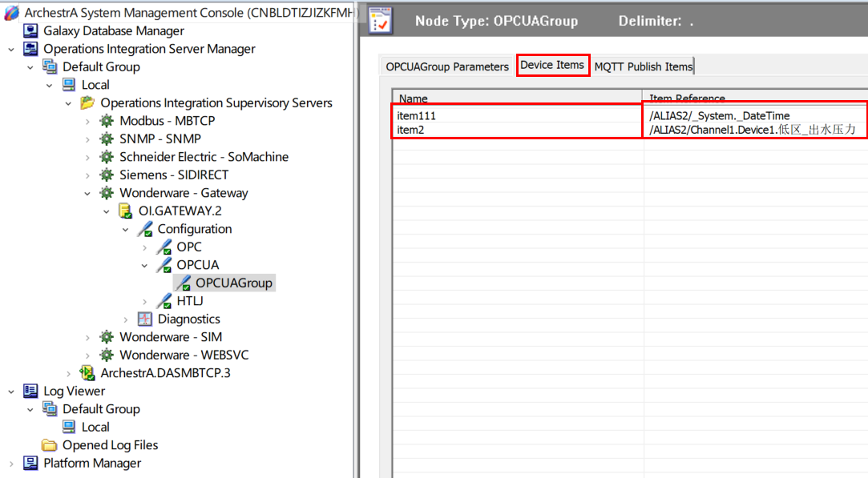Switch to the MQTT Publish Items tab
Image resolution: width=868 pixels, height=478 pixels.
tap(642, 66)
